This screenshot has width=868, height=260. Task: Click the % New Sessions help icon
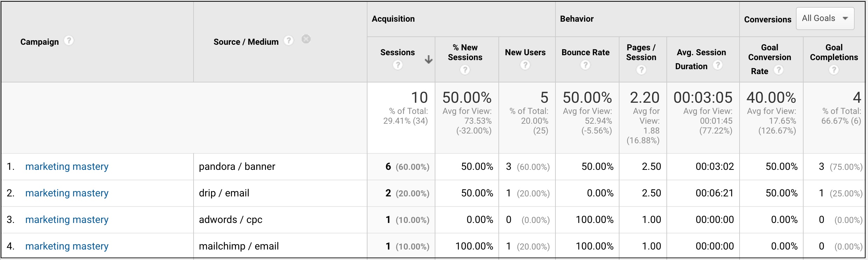465,70
